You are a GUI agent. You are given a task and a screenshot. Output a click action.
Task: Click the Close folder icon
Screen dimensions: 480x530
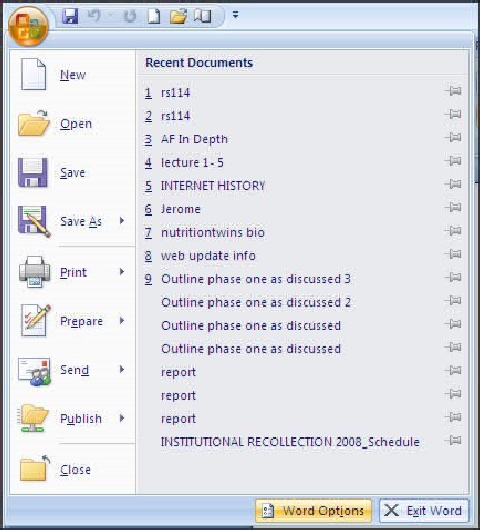34,468
